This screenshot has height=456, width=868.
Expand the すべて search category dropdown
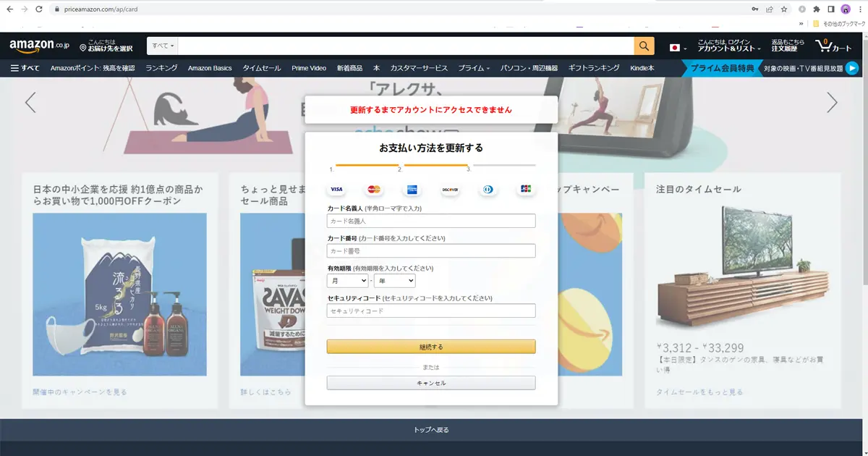click(163, 45)
